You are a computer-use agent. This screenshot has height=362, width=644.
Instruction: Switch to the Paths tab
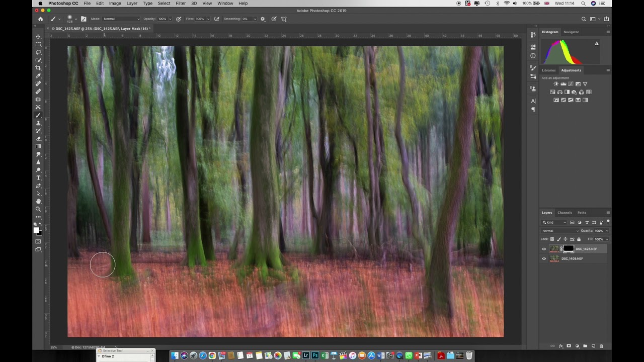[582, 213]
